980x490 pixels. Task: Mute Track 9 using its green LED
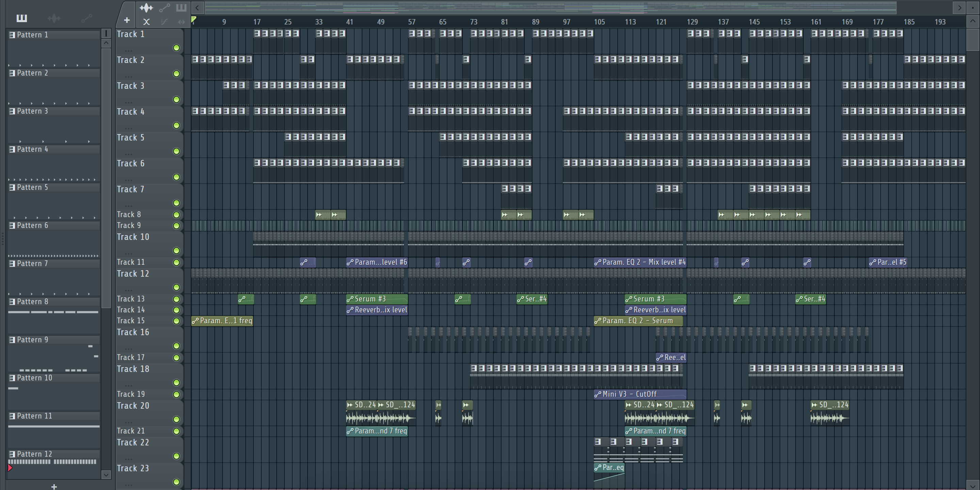tap(176, 226)
